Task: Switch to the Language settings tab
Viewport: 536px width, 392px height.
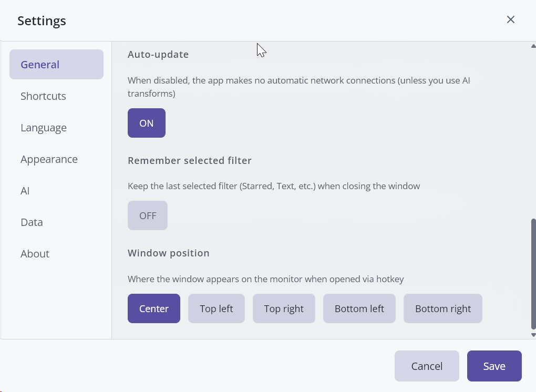Action: [44, 128]
